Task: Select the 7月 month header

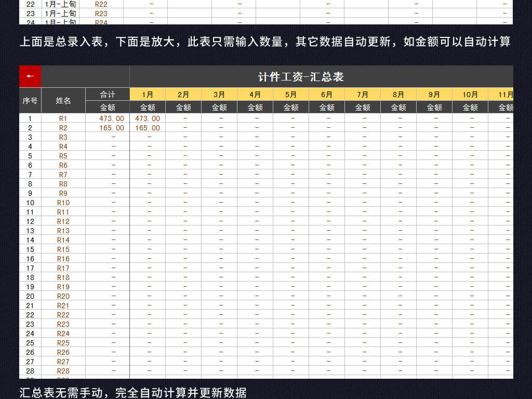Action: 362,95
